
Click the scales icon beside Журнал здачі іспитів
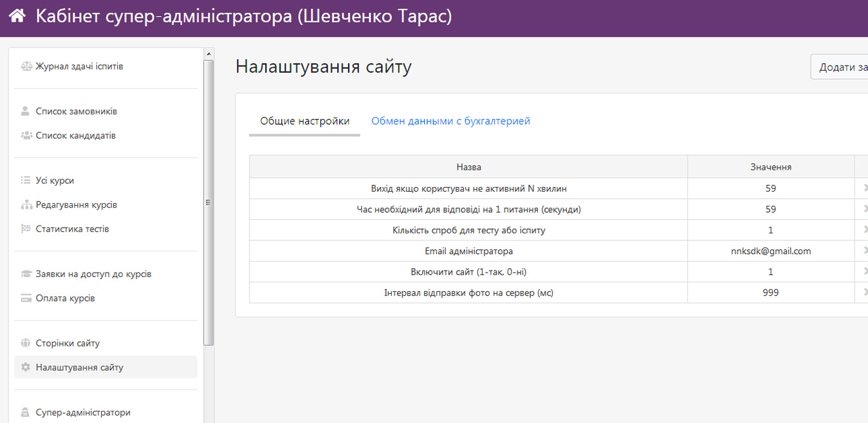[26, 66]
